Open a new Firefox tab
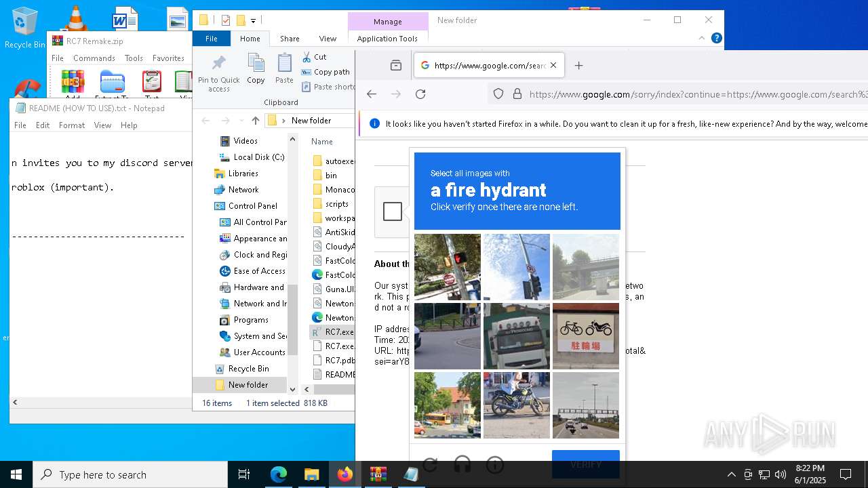868x488 pixels. [x=578, y=66]
